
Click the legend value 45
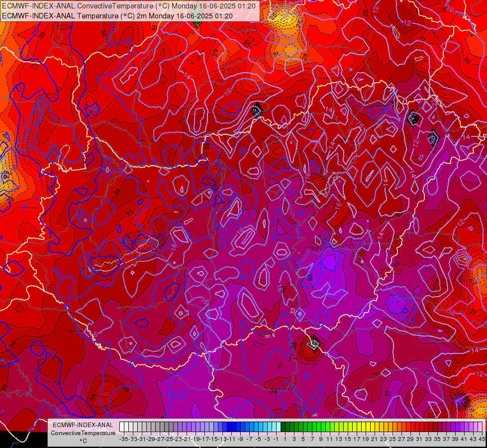pyautogui.click(x=482, y=439)
